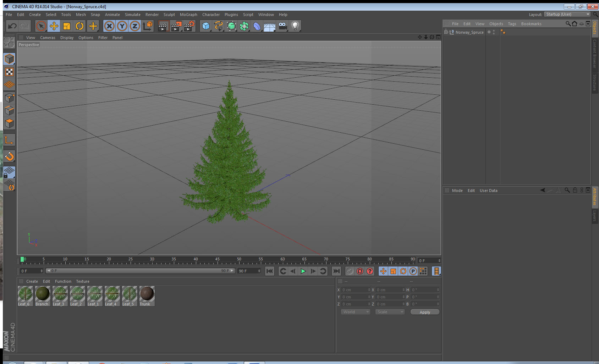
Task: Open the Layers side tab
Action: tap(595, 215)
